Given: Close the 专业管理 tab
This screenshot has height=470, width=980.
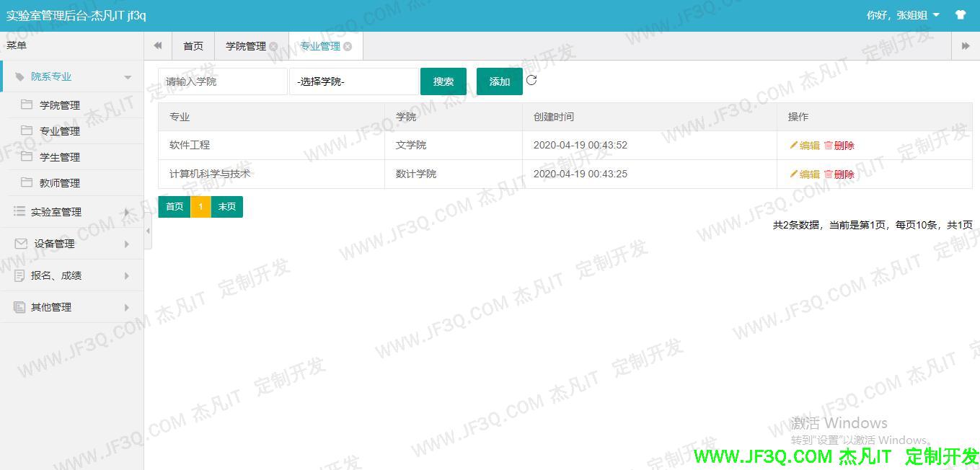Looking at the screenshot, I should (x=348, y=46).
